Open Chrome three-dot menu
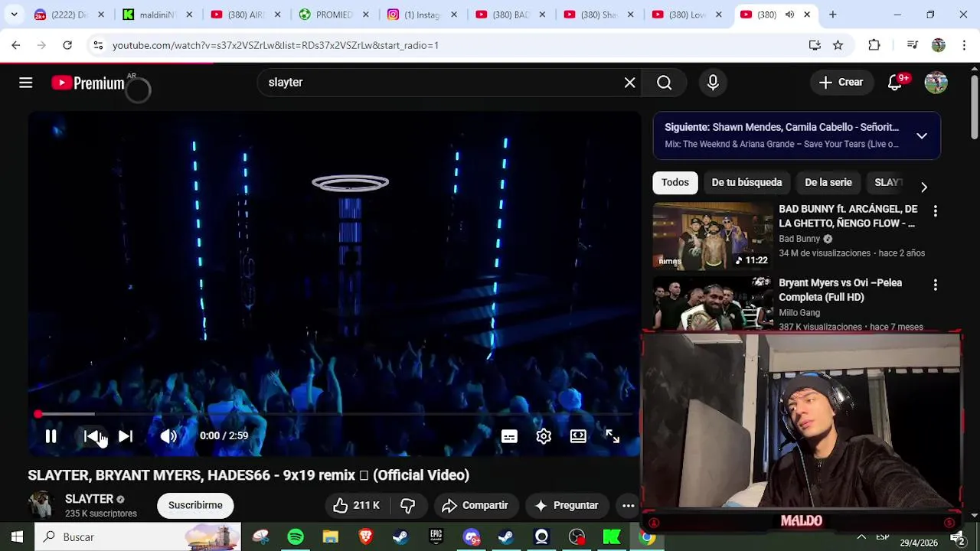980x551 pixels. pyautogui.click(x=963, y=46)
